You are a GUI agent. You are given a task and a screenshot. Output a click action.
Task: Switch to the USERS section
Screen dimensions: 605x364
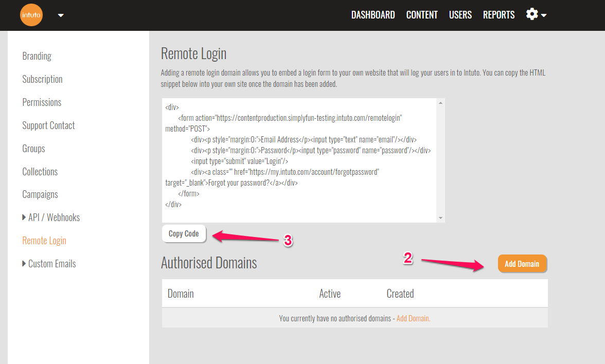tap(460, 14)
